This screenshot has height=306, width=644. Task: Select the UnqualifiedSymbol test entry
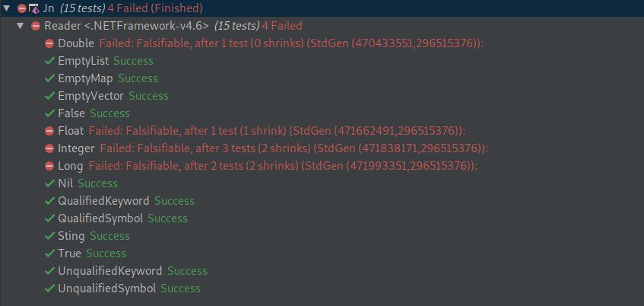pyautogui.click(x=106, y=288)
